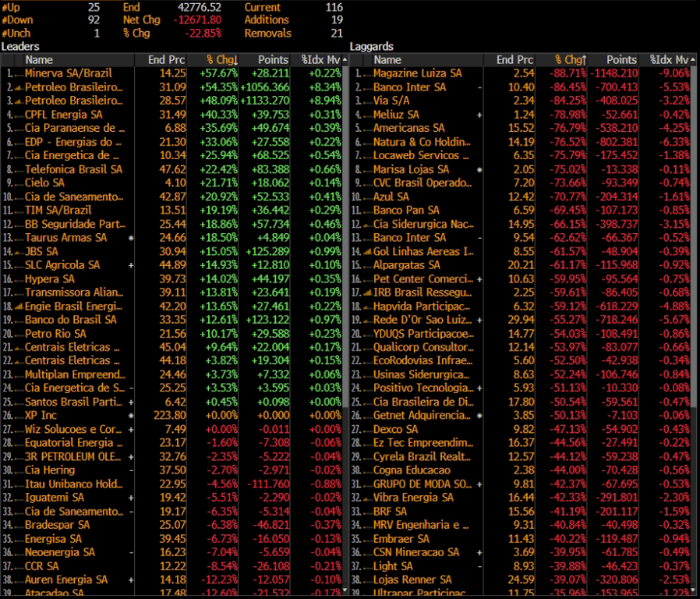The width and height of the screenshot is (700, 599).
Task: Select the Minerva SA/Brazil row in Leaders
Action: pos(171,73)
